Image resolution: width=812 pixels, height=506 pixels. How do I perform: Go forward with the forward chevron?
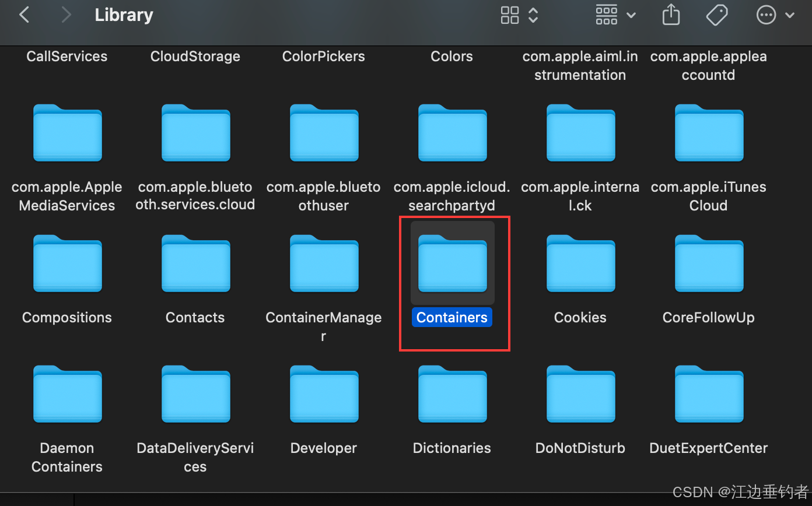pyautogui.click(x=66, y=15)
